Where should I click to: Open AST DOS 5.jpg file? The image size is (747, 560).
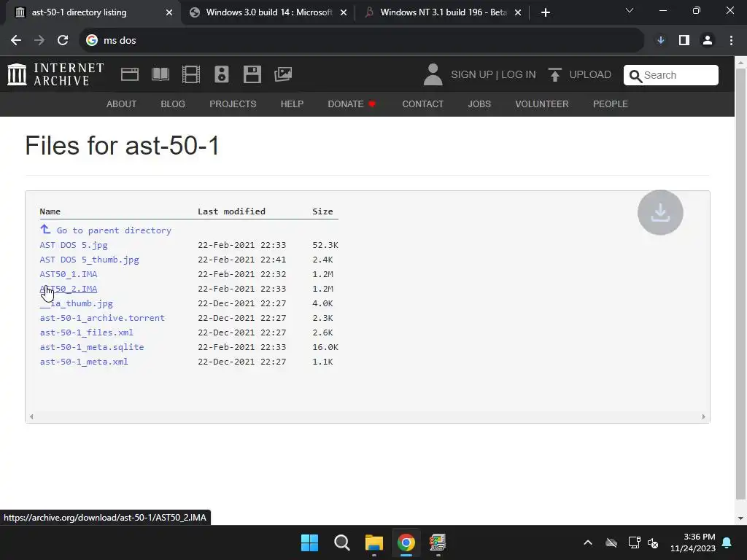(x=74, y=245)
